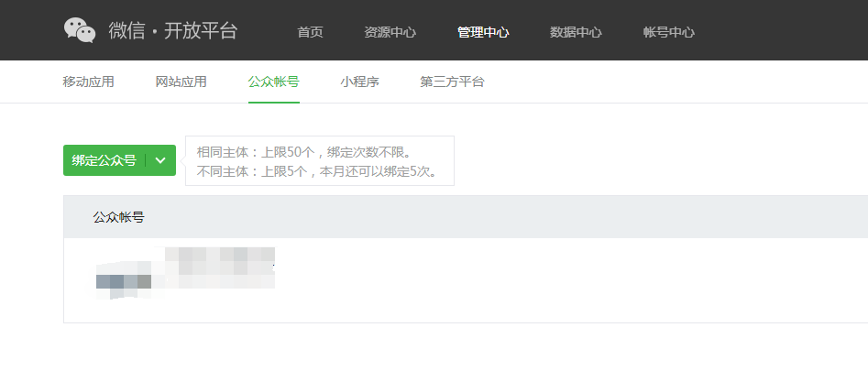The height and width of the screenshot is (371, 868).
Task: Open 资源中心 in top navigation
Action: coord(390,32)
